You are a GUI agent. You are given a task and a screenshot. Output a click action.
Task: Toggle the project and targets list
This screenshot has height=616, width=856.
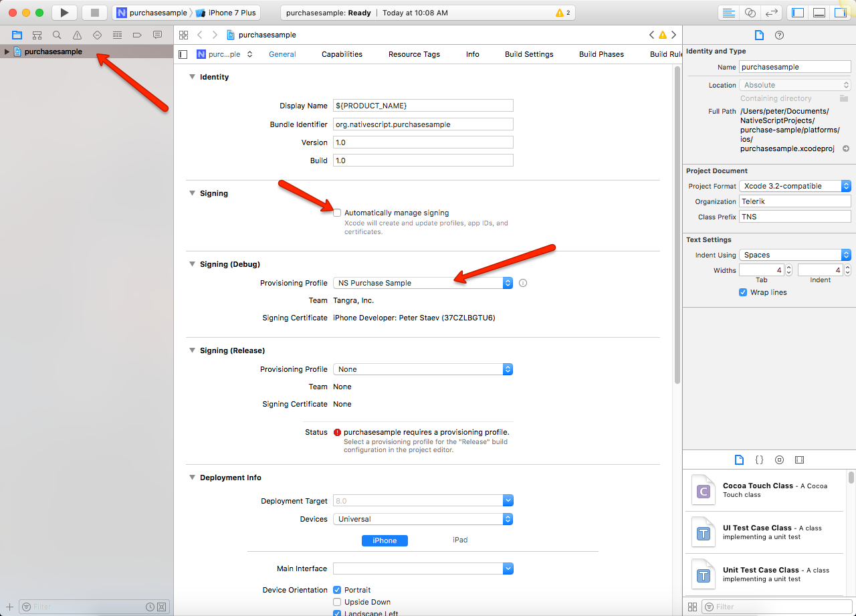(x=183, y=54)
